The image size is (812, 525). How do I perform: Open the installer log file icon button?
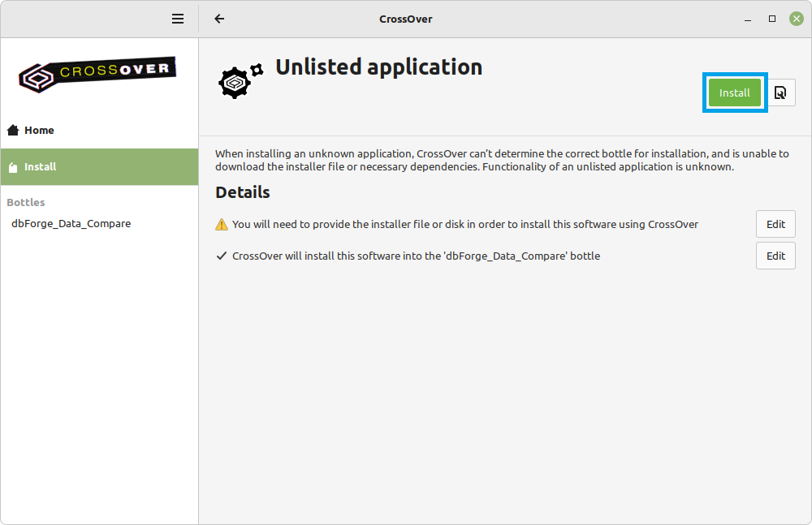click(780, 93)
